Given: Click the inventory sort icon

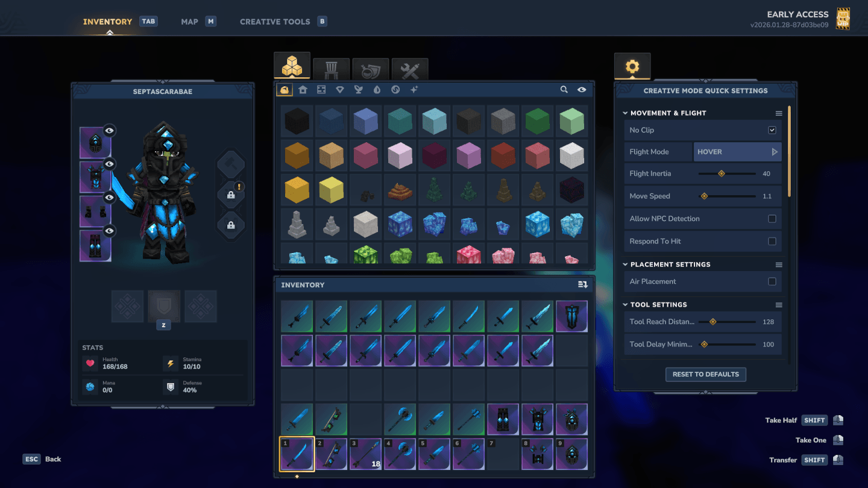Looking at the screenshot, I should [x=582, y=285].
